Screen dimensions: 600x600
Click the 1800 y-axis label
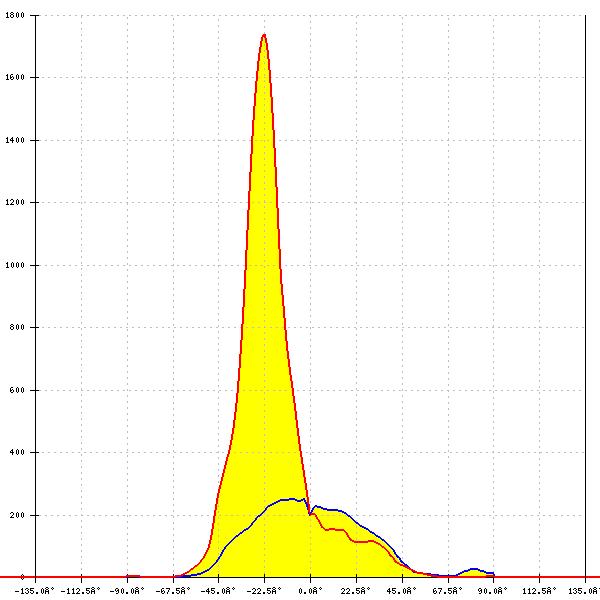15,15
